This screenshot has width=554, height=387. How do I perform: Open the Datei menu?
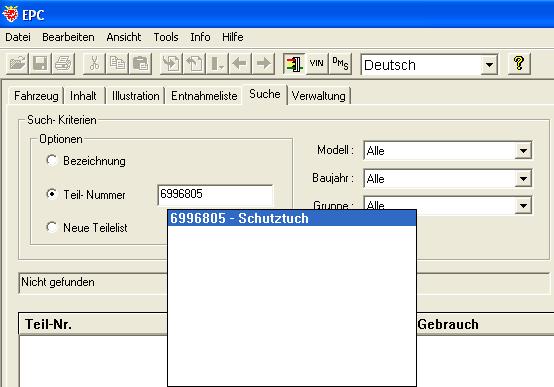click(x=18, y=37)
